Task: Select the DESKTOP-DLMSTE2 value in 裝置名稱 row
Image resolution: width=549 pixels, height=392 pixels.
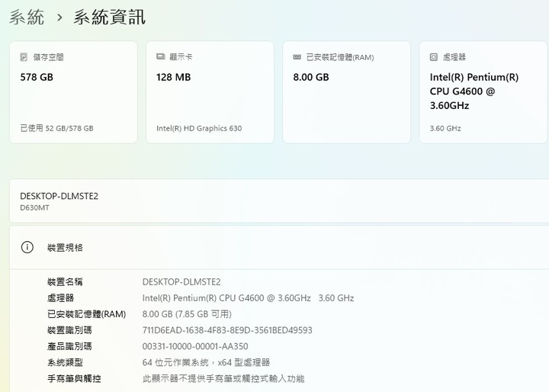Action: tap(181, 281)
